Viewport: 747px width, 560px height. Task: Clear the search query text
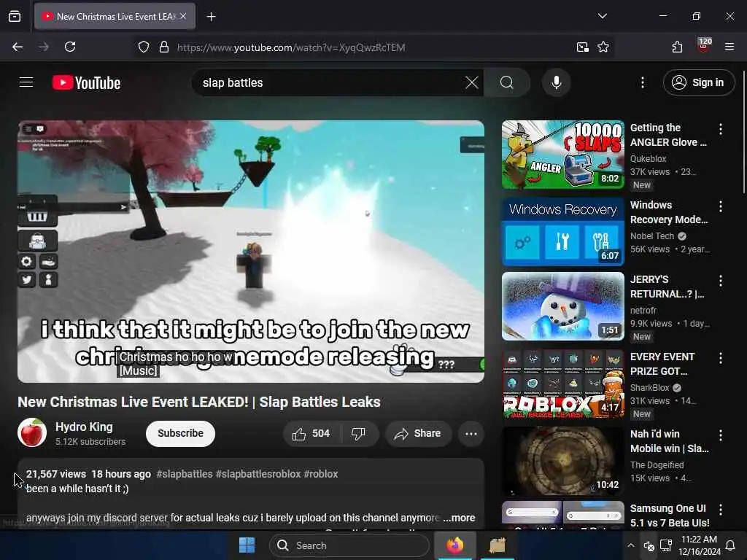(x=472, y=82)
